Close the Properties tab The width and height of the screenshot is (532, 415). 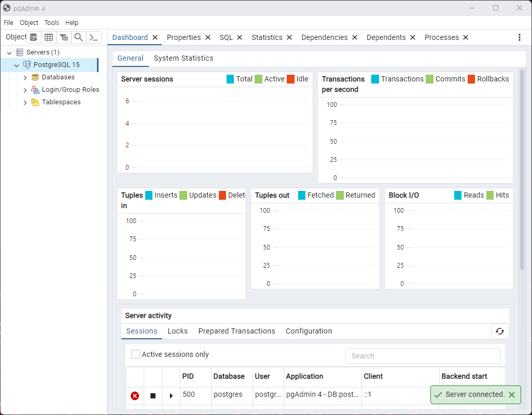pyautogui.click(x=208, y=37)
